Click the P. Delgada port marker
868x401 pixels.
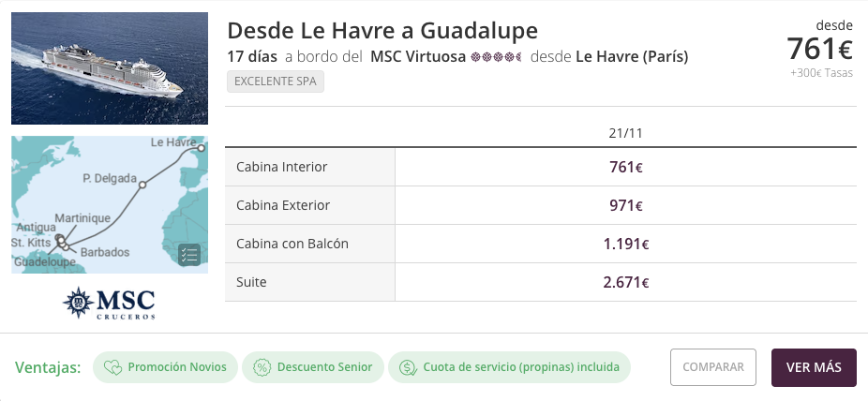(142, 185)
